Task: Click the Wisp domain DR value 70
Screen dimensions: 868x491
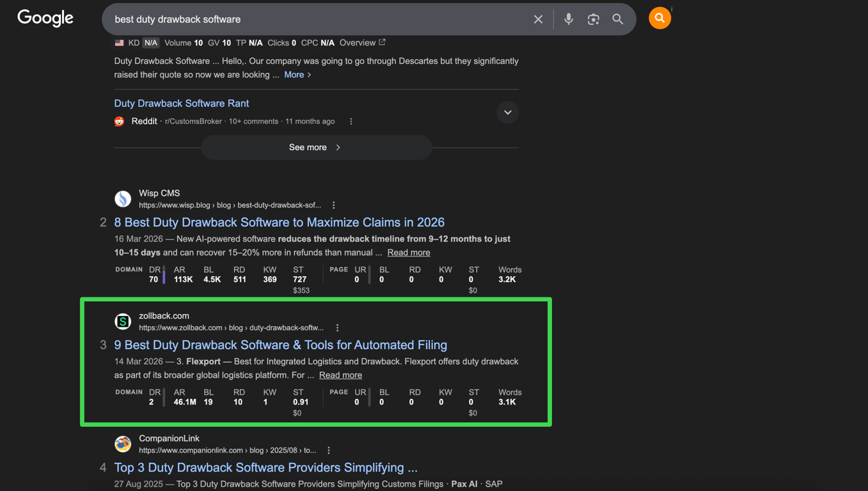Action: coord(154,279)
